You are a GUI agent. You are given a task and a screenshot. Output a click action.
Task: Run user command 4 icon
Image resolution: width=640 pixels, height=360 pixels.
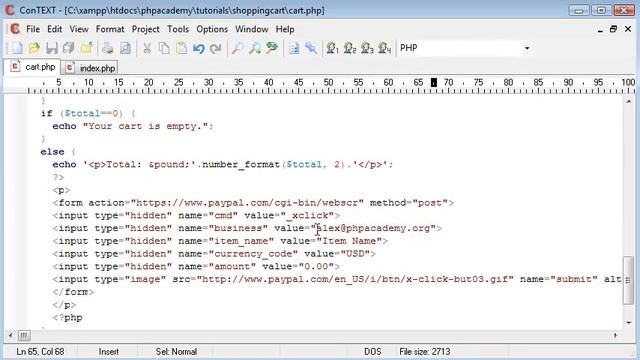point(384,48)
